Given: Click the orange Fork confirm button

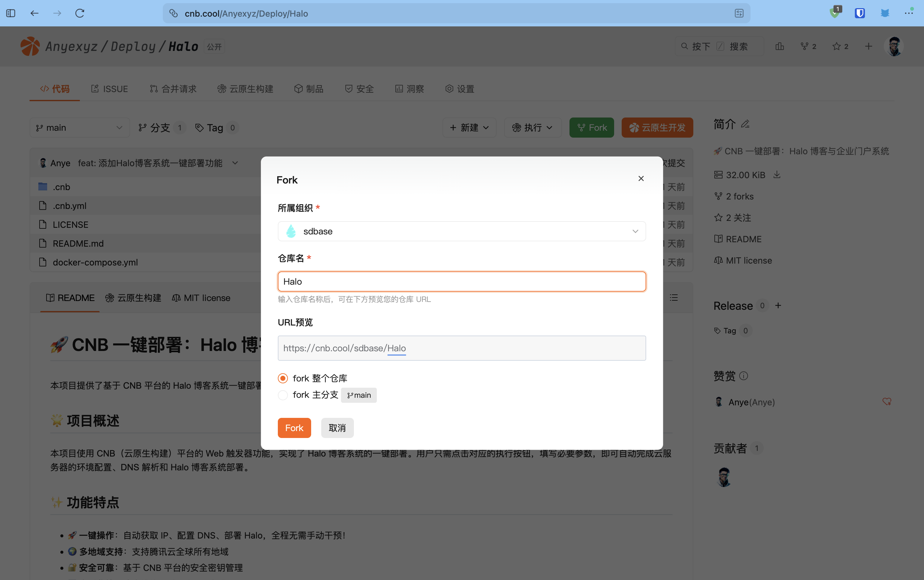Looking at the screenshot, I should pyautogui.click(x=294, y=428).
